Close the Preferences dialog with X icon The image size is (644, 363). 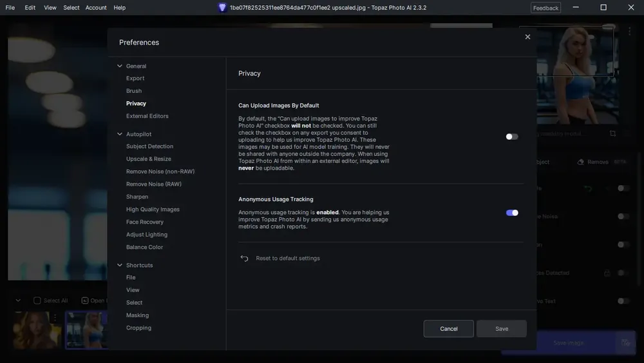(x=527, y=37)
